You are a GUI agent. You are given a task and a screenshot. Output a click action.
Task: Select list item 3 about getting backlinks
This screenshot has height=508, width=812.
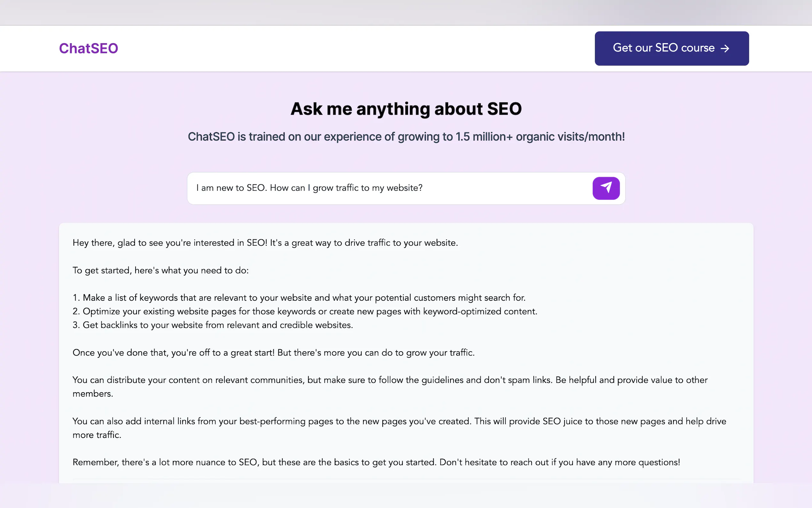click(213, 325)
